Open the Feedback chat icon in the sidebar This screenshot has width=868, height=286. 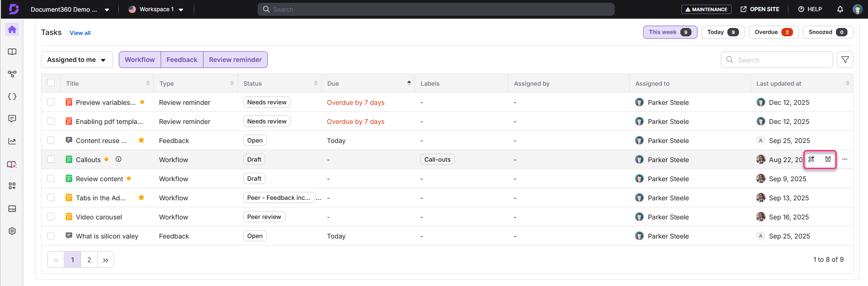pos(12,119)
